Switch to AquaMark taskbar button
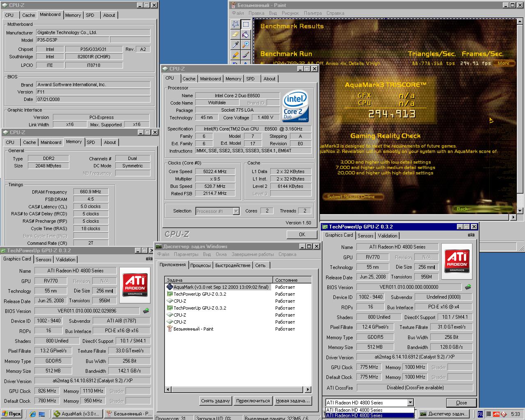The width and height of the screenshot is (525, 420). pyautogui.click(x=77, y=414)
